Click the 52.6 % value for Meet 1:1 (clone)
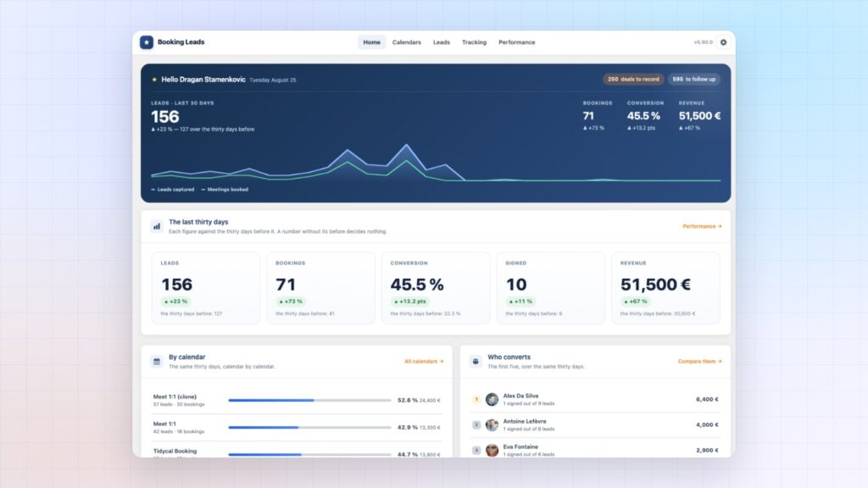This screenshot has width=868, height=488. click(x=408, y=400)
